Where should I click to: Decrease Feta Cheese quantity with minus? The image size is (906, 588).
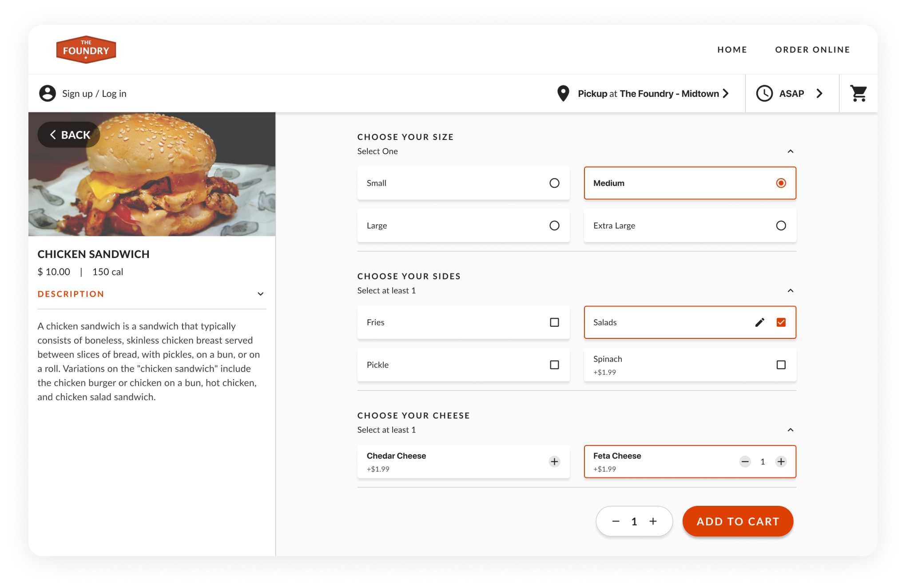tap(745, 462)
